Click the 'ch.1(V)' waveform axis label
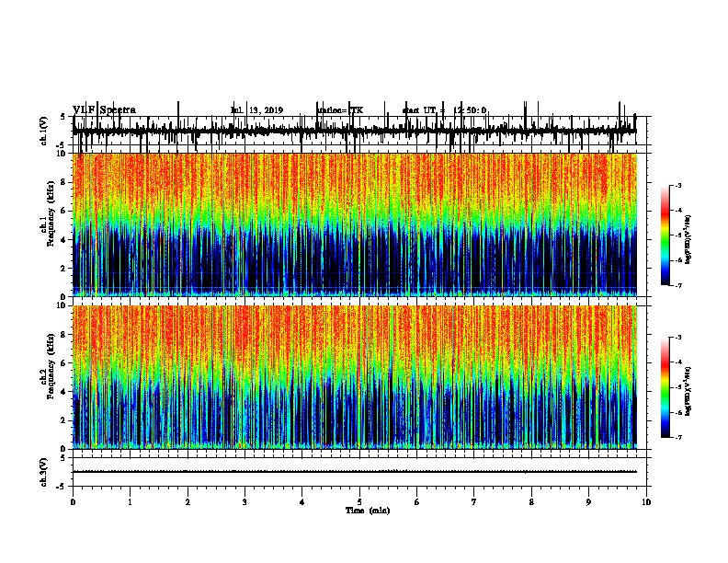 pyautogui.click(x=43, y=131)
